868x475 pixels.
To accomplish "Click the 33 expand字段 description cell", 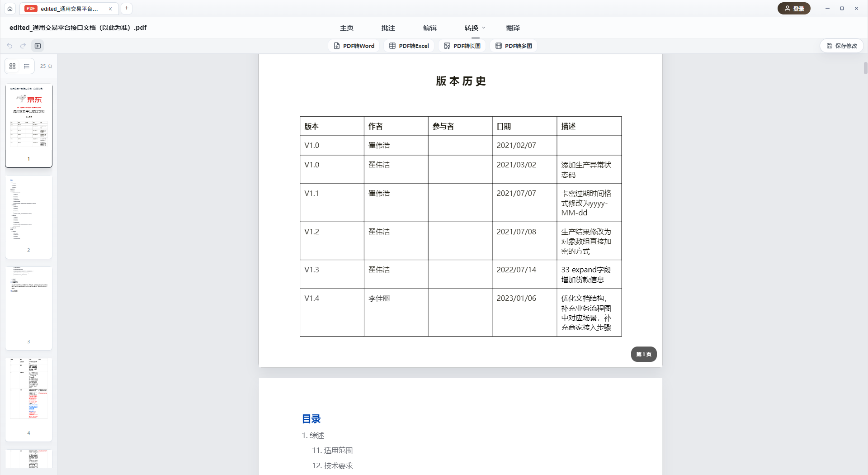I will 589,274.
